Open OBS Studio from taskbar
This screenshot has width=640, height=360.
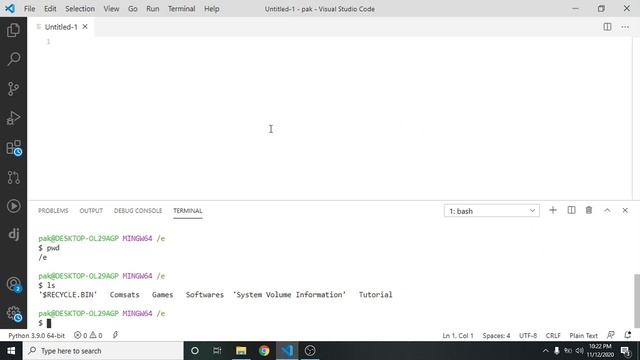(x=310, y=351)
